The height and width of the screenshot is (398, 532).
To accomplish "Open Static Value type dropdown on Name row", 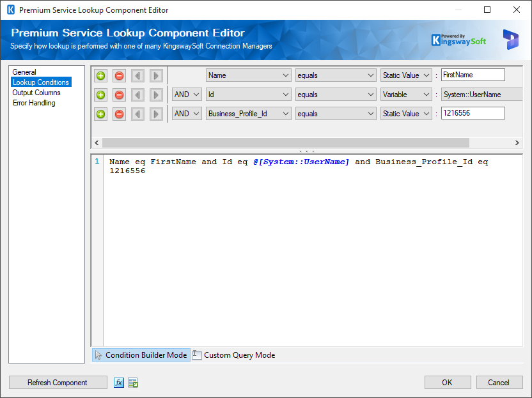I will 406,75.
